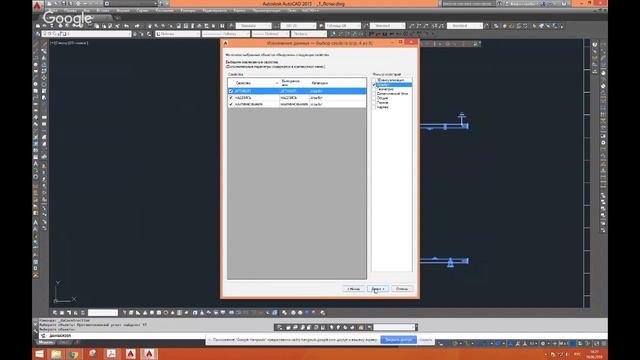This screenshot has height=360, width=640.
Task: Open the Windows Start button
Action: point(39,353)
